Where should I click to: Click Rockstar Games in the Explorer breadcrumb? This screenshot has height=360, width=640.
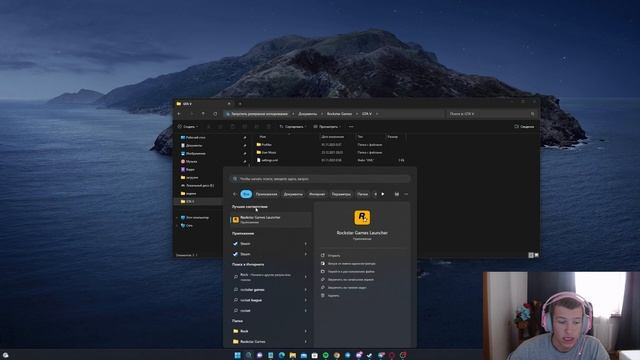coord(339,114)
